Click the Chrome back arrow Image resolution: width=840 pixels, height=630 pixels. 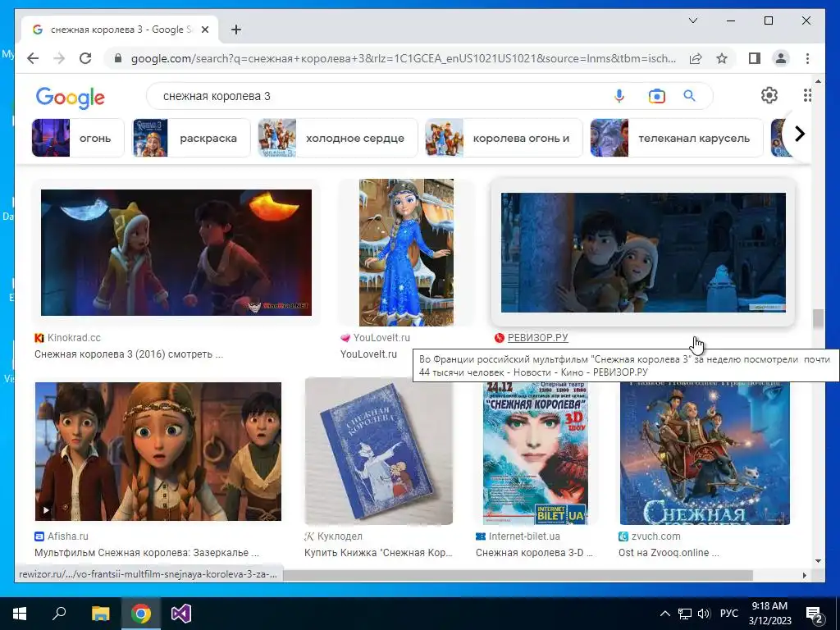point(33,58)
